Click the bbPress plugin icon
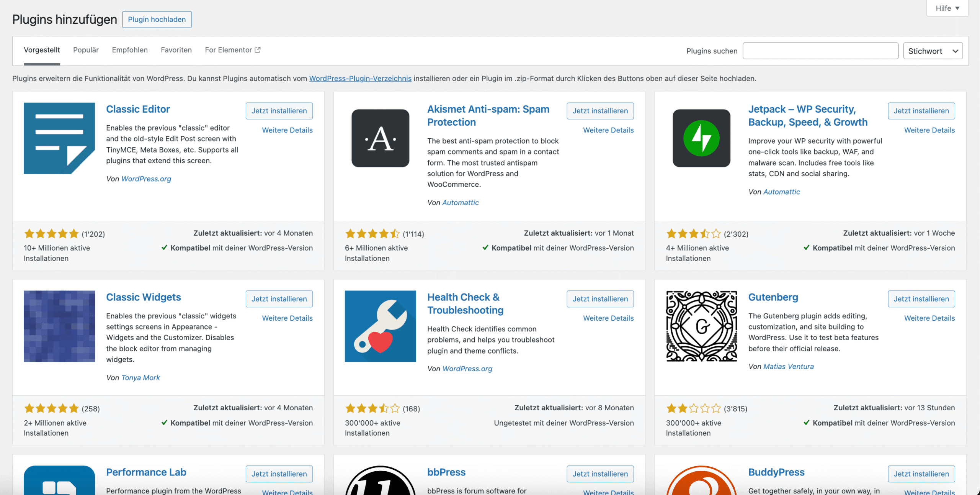The width and height of the screenshot is (980, 495). (380, 480)
